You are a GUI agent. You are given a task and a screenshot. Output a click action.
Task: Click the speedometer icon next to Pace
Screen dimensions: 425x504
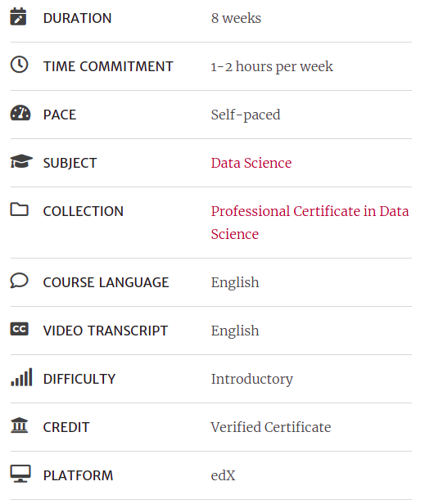(20, 113)
